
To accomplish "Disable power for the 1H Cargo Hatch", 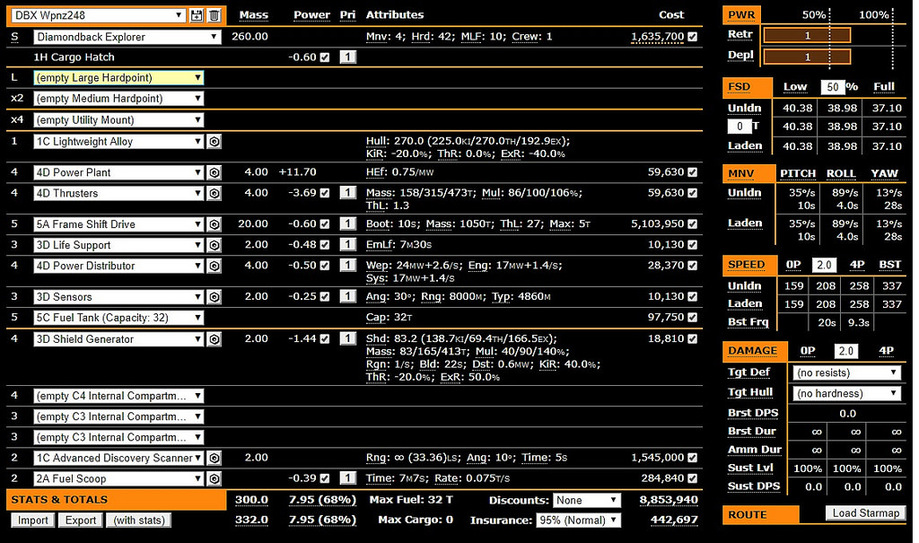I will [324, 58].
